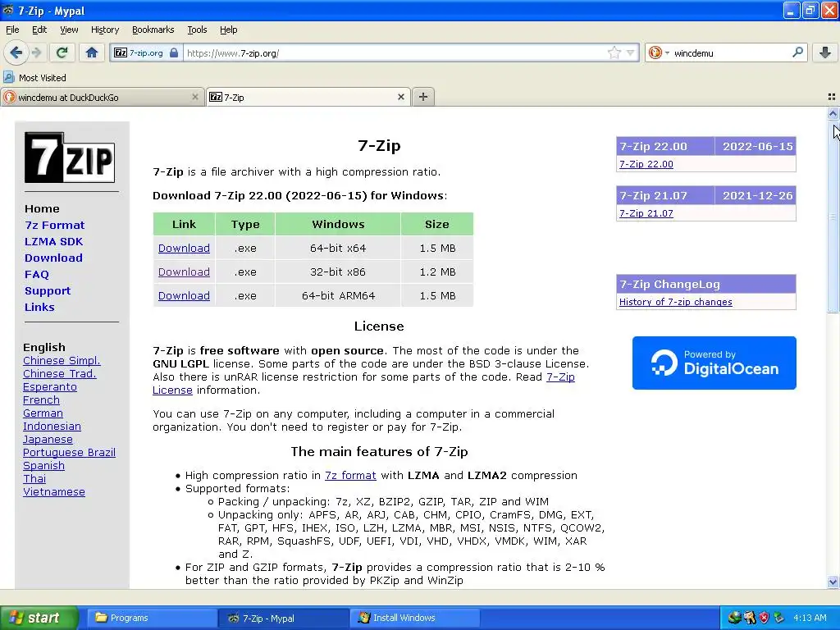Switch language to Chinese Simpl.

[62, 361]
